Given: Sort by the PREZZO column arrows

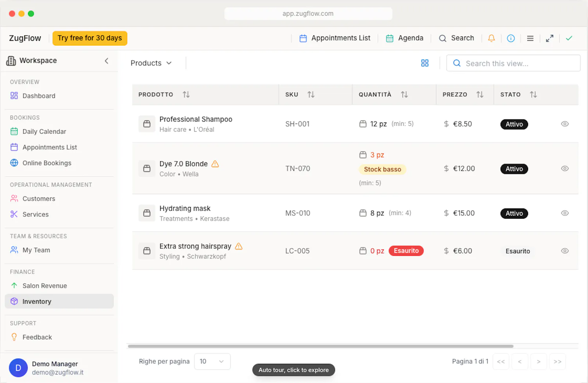Looking at the screenshot, I should pos(480,94).
